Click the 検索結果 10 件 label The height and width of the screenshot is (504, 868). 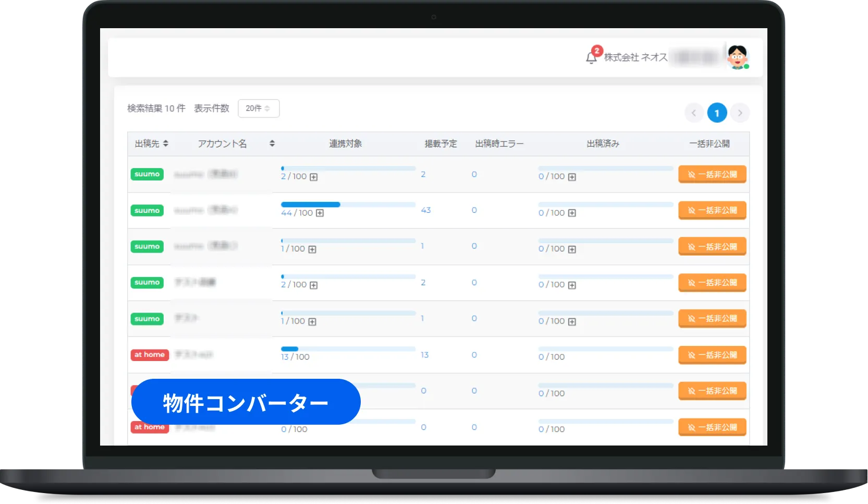156,108
